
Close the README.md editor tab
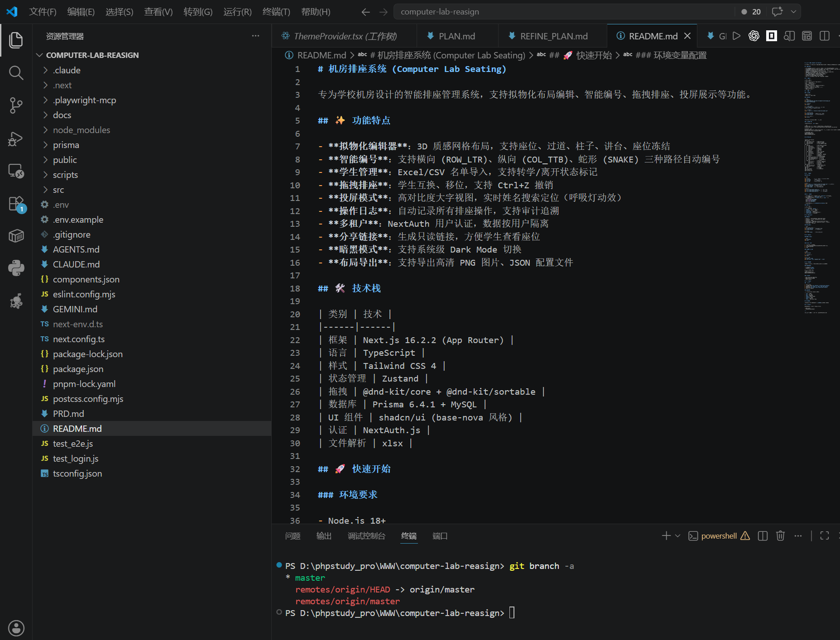pyautogui.click(x=687, y=36)
